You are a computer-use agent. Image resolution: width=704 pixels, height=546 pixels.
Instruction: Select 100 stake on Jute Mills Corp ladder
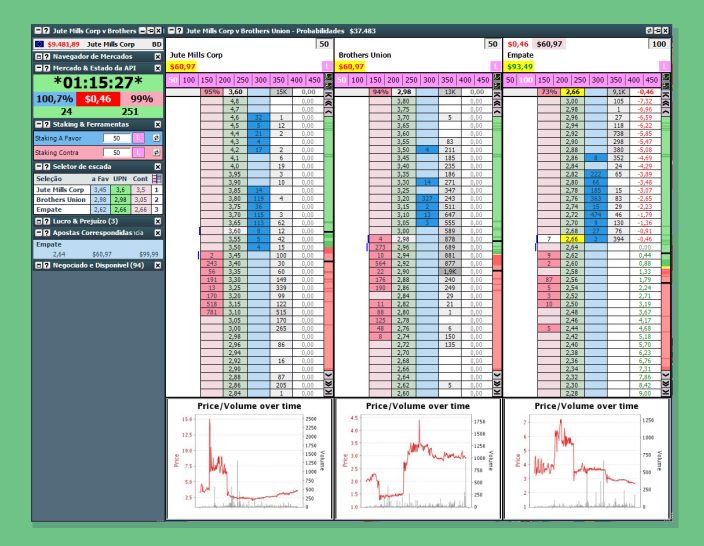pyautogui.click(x=189, y=80)
